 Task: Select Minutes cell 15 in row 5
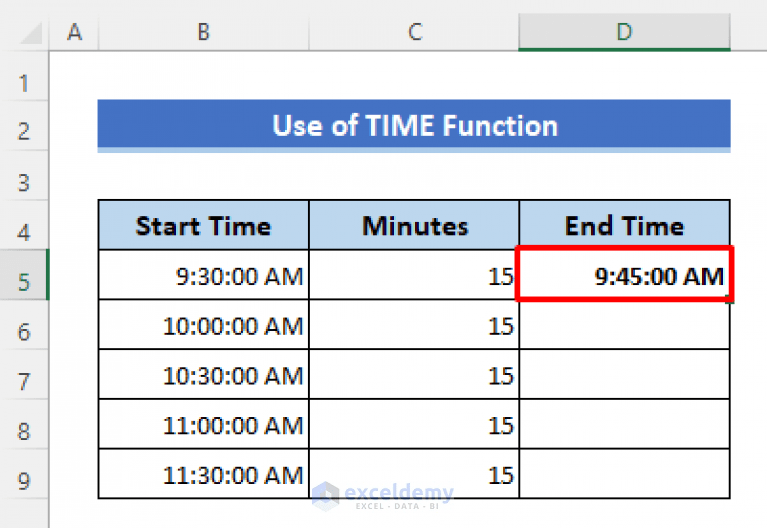pos(414,275)
